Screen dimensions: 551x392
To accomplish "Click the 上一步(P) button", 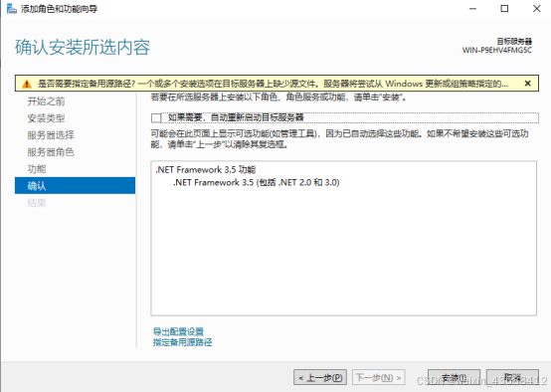I will tap(320, 377).
